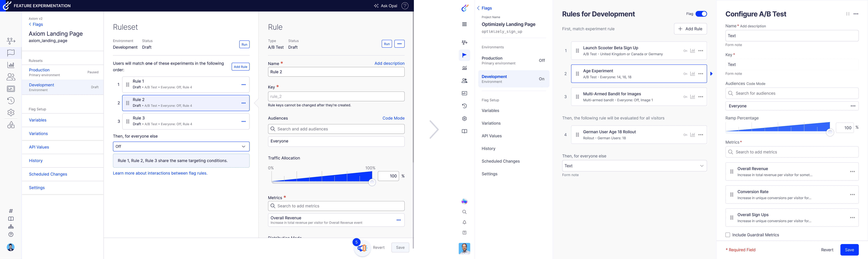This screenshot has height=259, width=868.
Task: Open the colorful Opal orb in Optimizely sidebar
Action: pos(464,201)
